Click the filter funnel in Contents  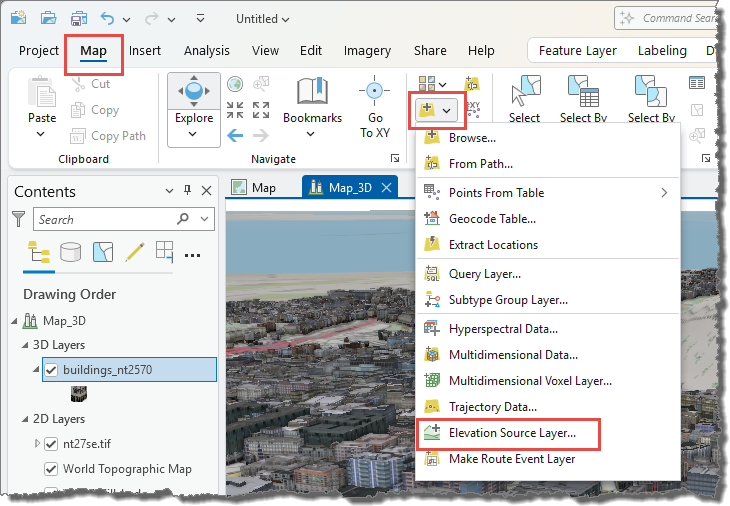pyautogui.click(x=18, y=219)
